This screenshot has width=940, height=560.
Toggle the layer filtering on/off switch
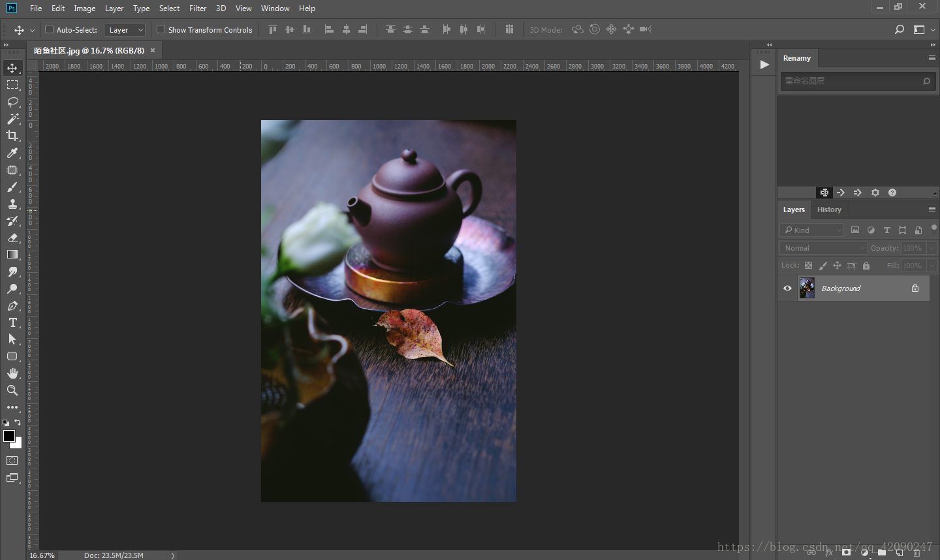(933, 228)
